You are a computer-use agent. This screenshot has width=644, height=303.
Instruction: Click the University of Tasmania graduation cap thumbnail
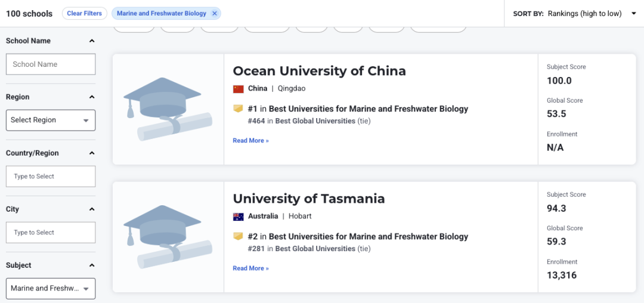(168, 237)
